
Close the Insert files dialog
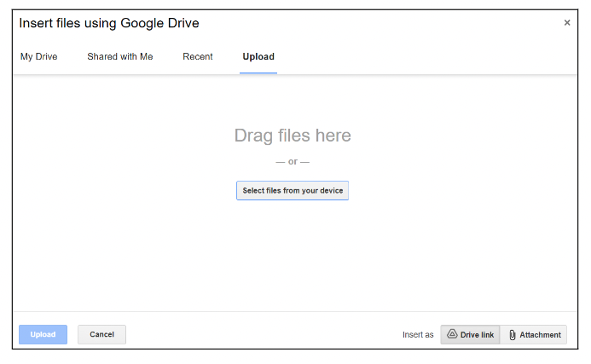(x=567, y=23)
